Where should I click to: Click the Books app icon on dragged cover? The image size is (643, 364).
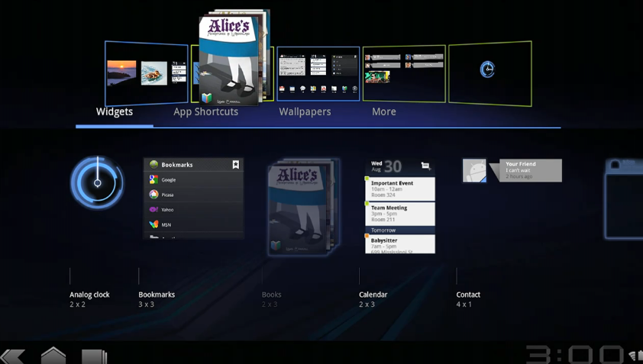[x=207, y=98]
